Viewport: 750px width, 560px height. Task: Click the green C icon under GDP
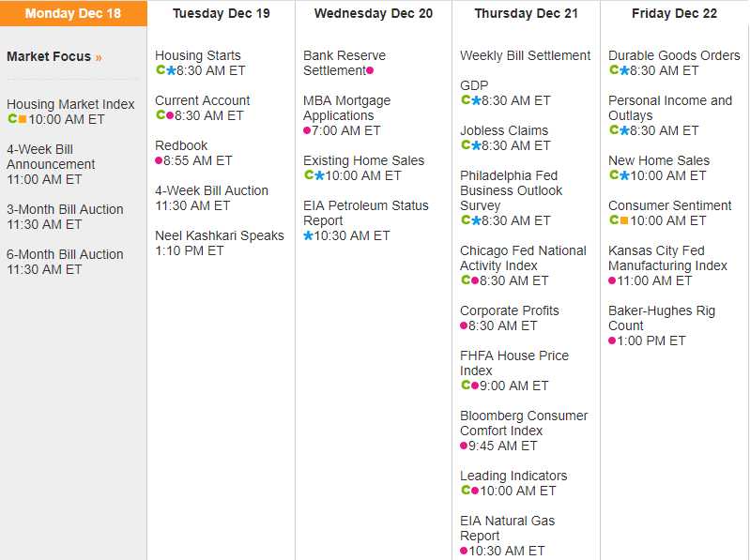[x=466, y=100]
